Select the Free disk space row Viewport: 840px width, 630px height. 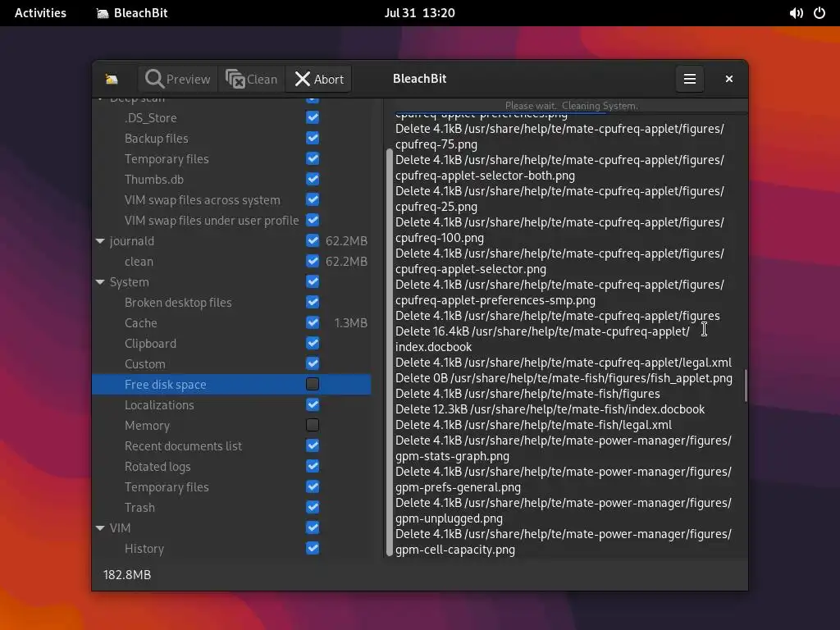coord(231,384)
